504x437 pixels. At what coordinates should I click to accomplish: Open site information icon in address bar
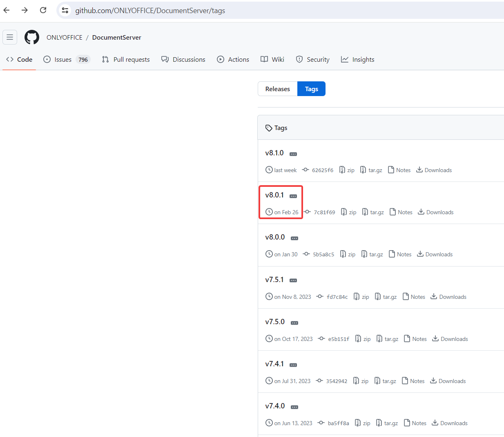(65, 10)
